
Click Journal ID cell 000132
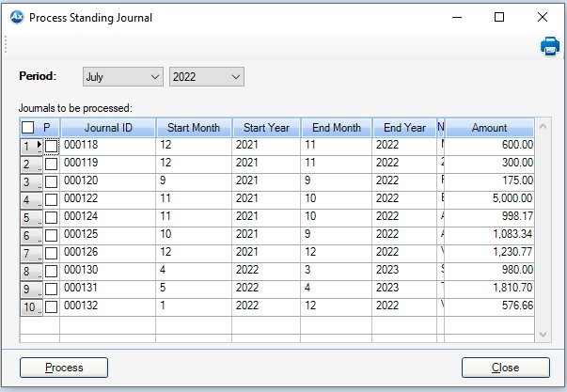click(108, 307)
